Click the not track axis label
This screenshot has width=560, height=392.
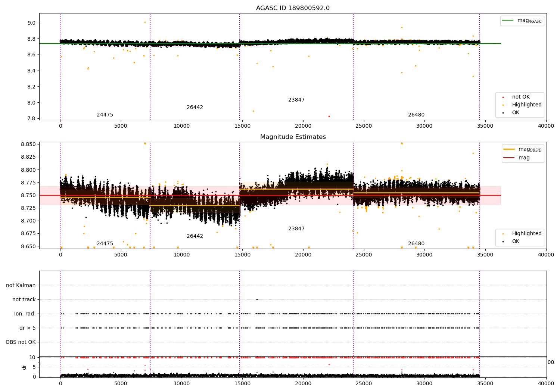pos(24,300)
